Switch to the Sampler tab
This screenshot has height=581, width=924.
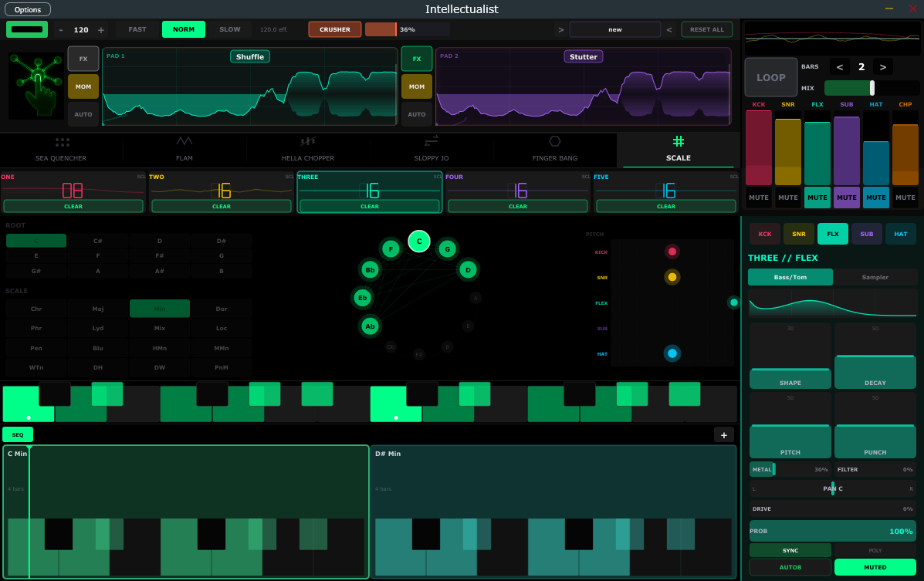coord(875,277)
